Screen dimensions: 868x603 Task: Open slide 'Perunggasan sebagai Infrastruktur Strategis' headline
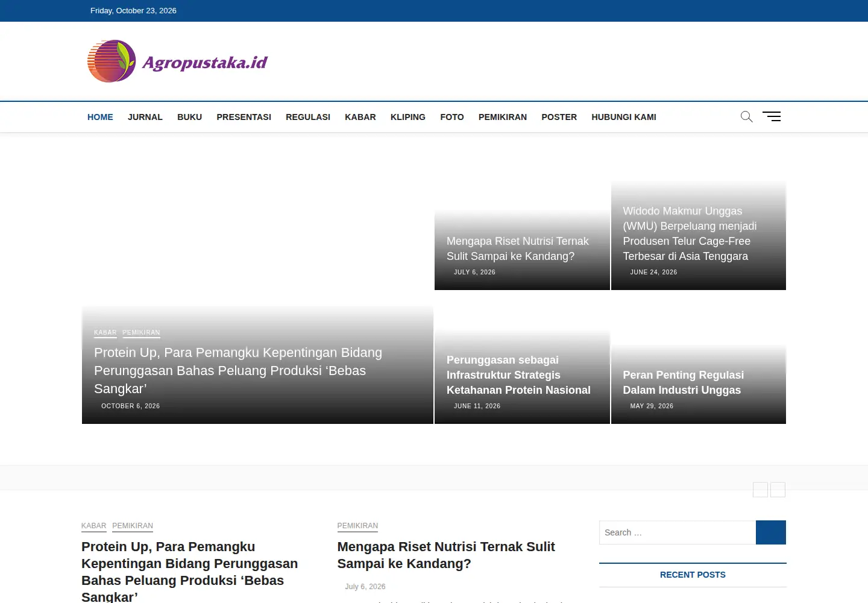pyautogui.click(x=518, y=375)
